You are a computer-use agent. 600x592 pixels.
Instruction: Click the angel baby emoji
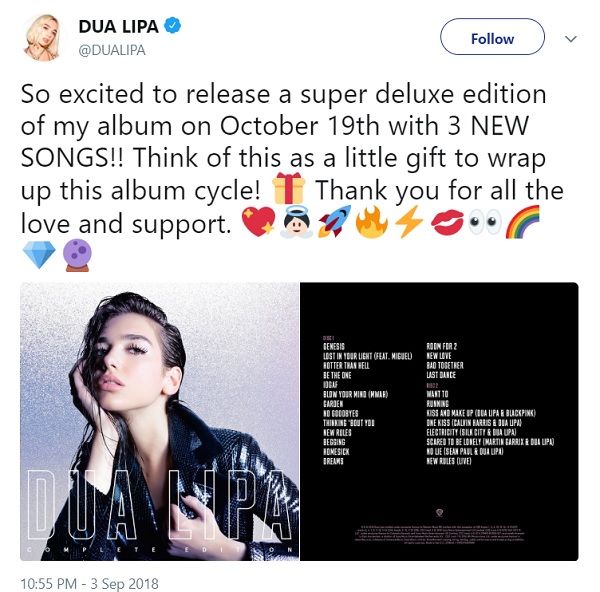pos(297,222)
